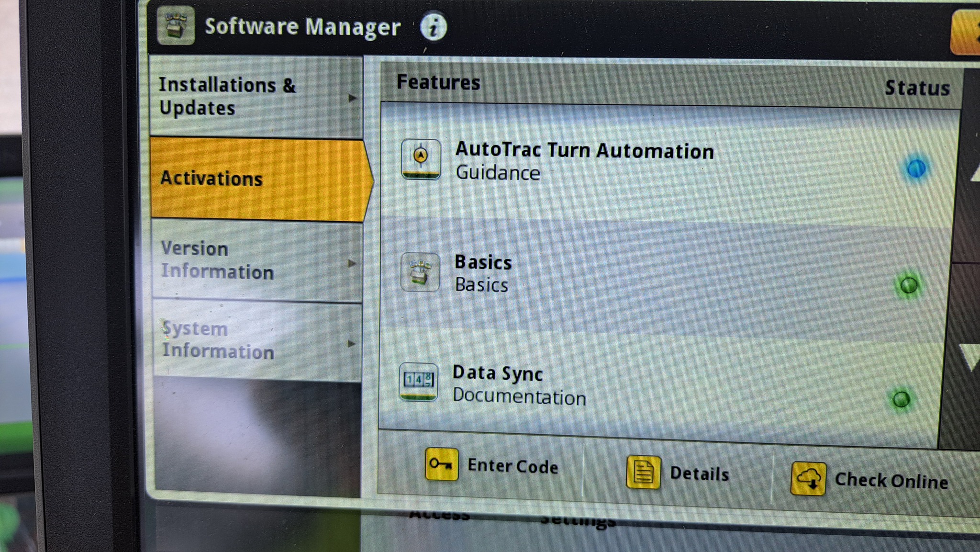Click the Enter Code button label

[512, 466]
